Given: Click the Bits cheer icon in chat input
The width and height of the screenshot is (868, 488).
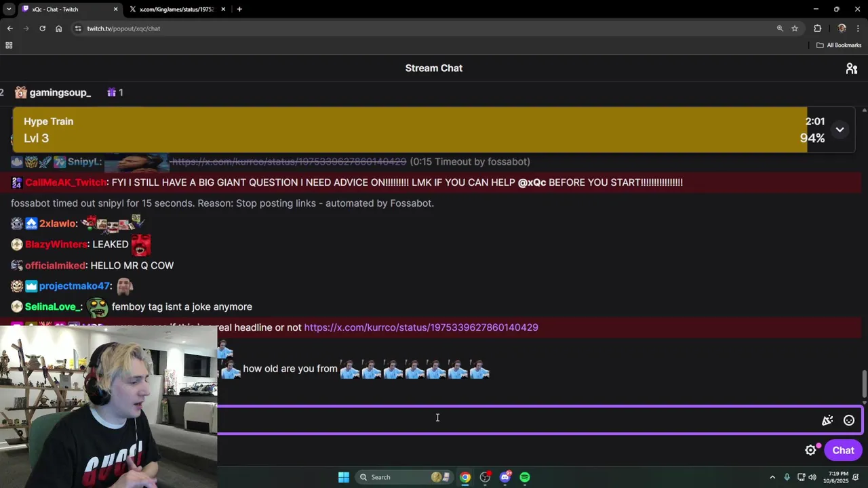Looking at the screenshot, I should [827, 420].
